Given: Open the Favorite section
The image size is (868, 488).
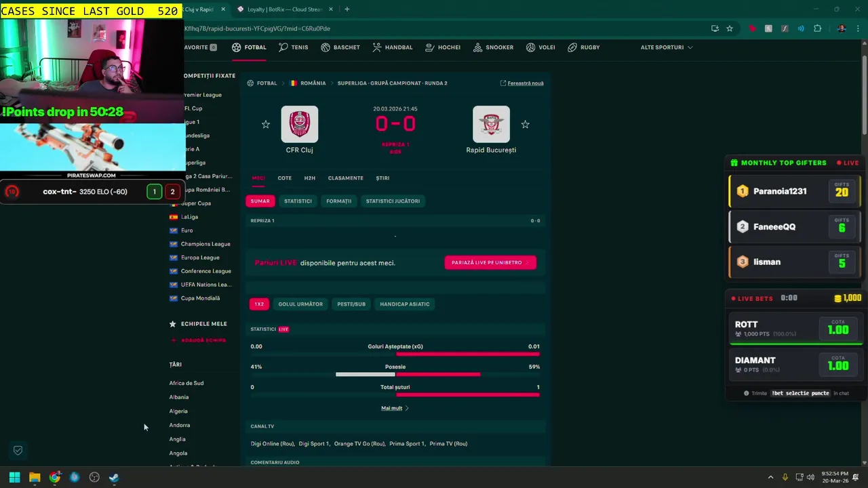Looking at the screenshot, I should [x=199, y=47].
